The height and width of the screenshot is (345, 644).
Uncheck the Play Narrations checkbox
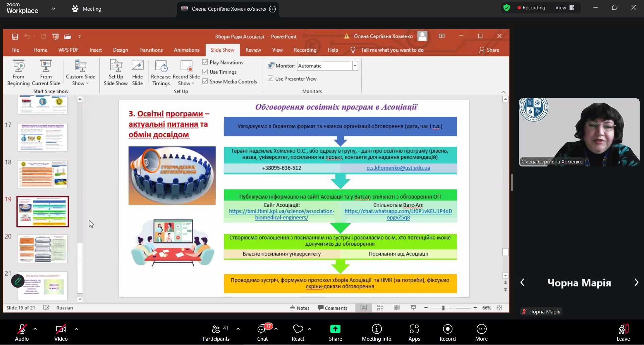coord(205,62)
